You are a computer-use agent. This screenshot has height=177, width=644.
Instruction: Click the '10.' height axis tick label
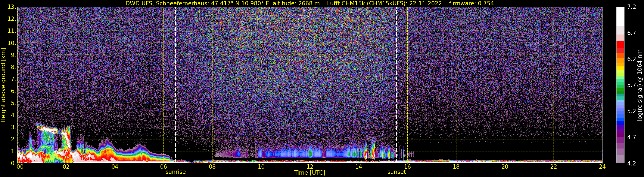(12, 43)
